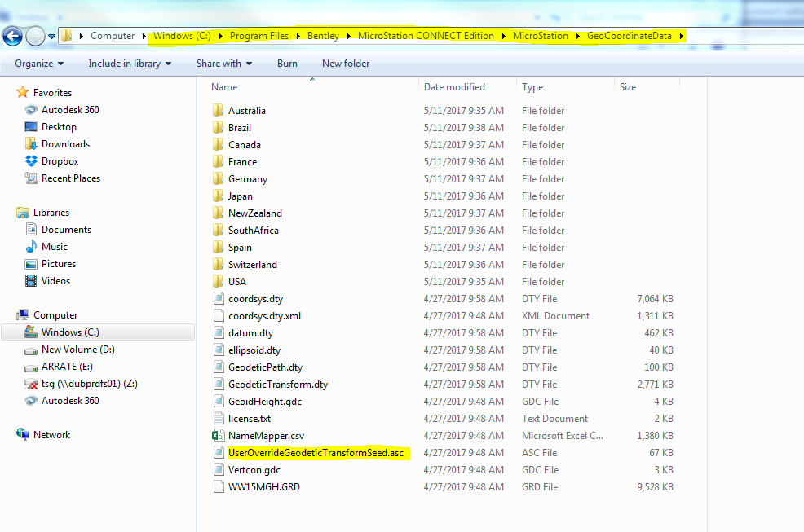Open the Documents library
This screenshot has height=532, width=804.
pyautogui.click(x=58, y=230)
